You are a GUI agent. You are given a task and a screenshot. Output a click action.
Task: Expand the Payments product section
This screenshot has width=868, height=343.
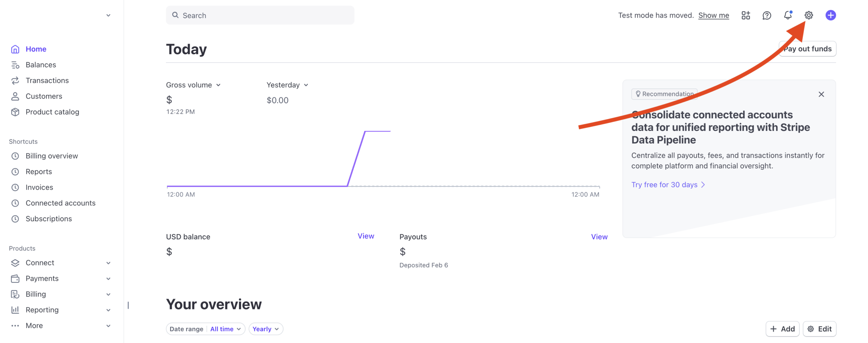pyautogui.click(x=108, y=279)
